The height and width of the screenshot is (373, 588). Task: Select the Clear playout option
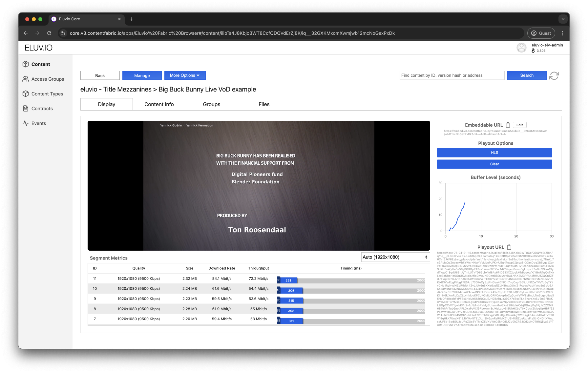(494, 164)
